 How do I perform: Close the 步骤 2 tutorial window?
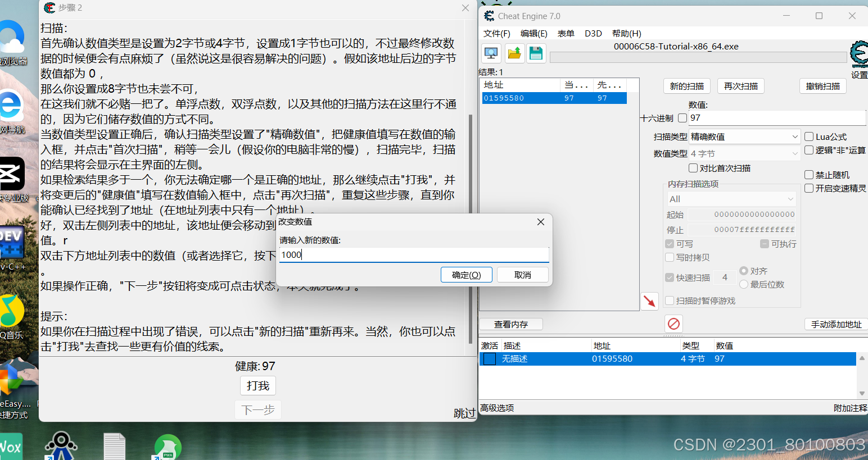(465, 8)
